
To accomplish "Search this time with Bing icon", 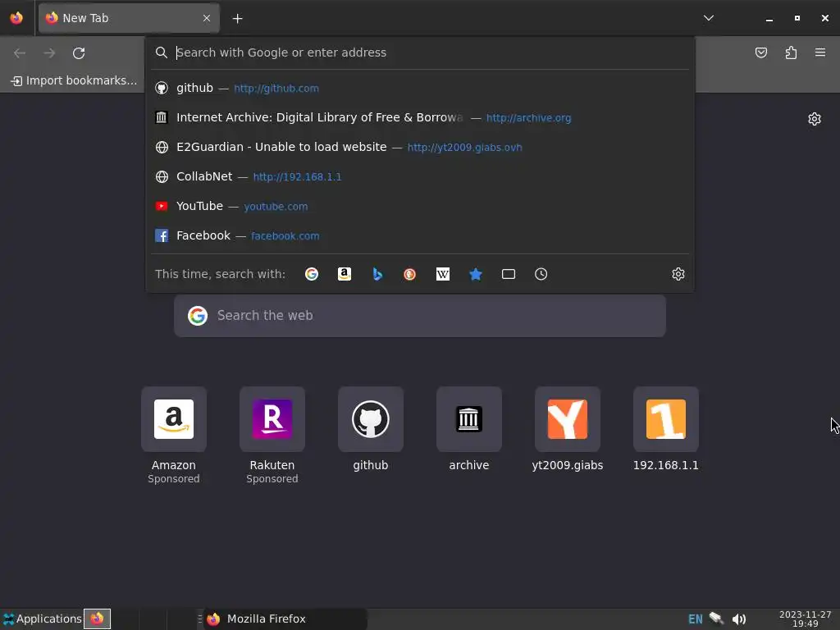I will coord(377,274).
